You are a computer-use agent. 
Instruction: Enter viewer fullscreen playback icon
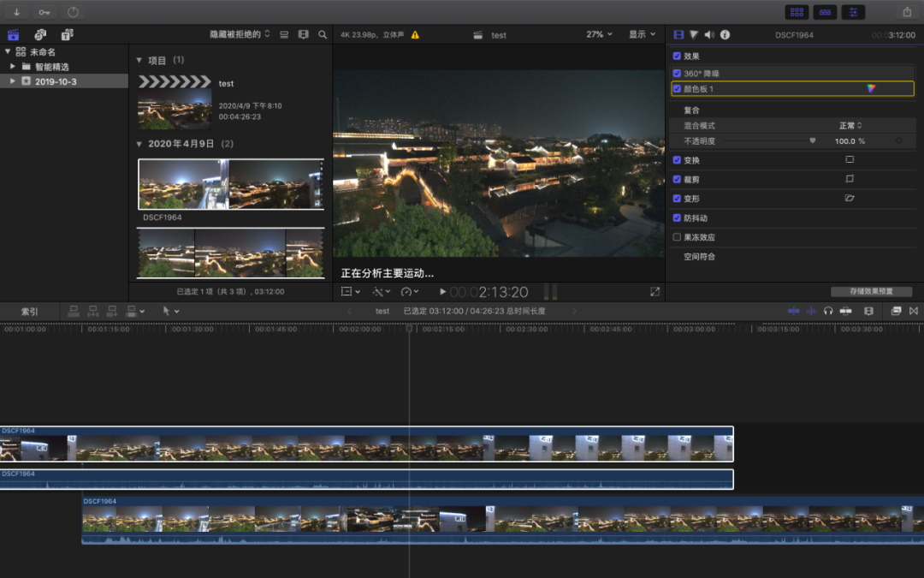coord(654,291)
